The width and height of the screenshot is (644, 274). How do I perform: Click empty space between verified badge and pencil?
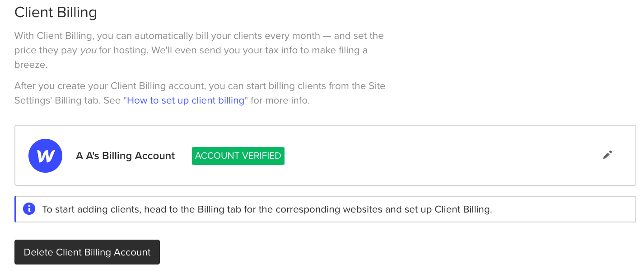tap(443, 156)
